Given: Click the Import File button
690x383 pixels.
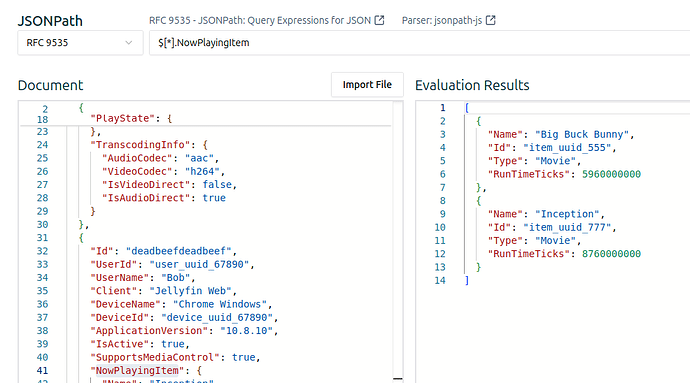Looking at the screenshot, I should click(x=367, y=85).
